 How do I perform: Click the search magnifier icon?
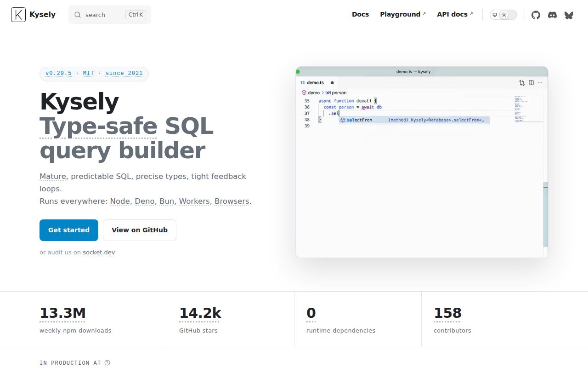click(78, 15)
